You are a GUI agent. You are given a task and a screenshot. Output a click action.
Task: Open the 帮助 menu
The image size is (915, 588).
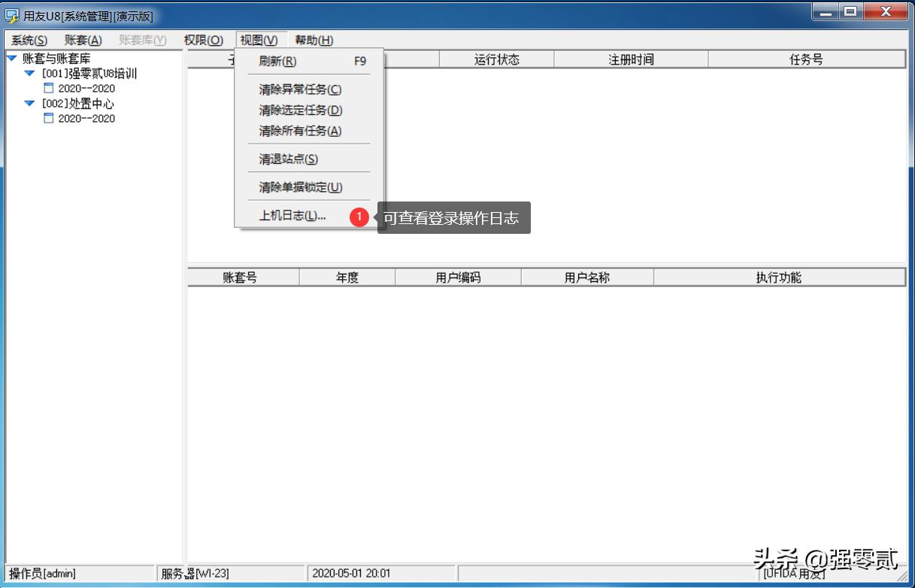(313, 40)
